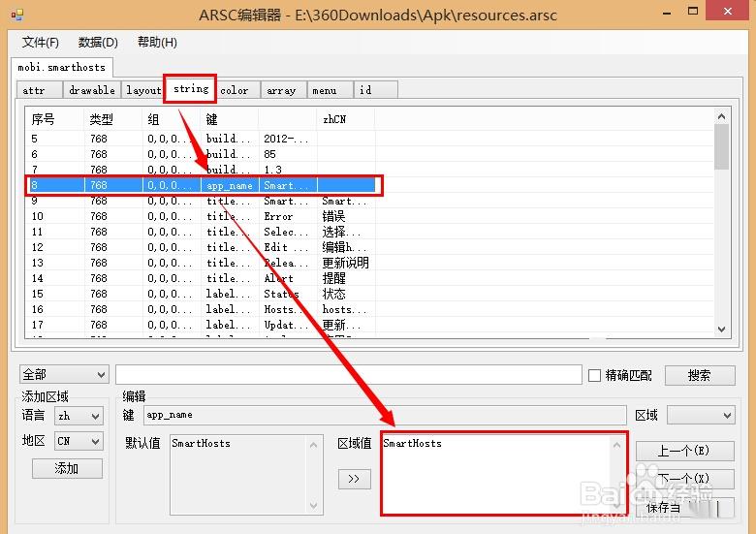Select row 17 with Updat... value
This screenshot has height=534, width=756.
click(200, 325)
